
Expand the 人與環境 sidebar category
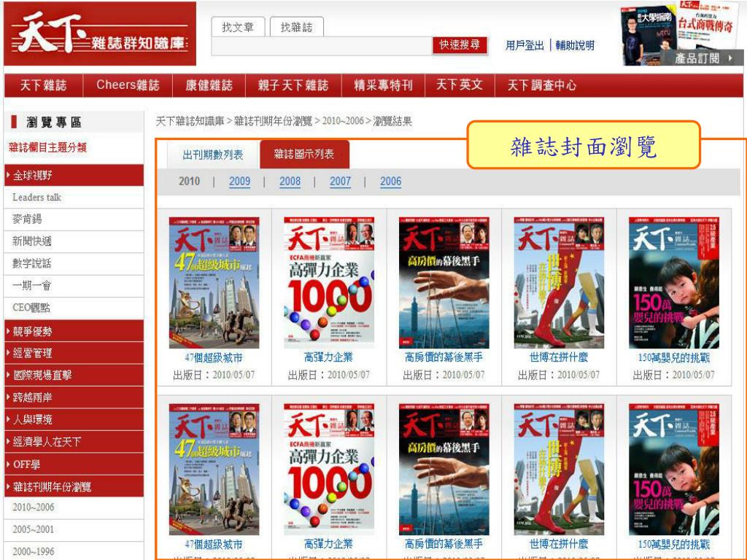[x=74, y=419]
